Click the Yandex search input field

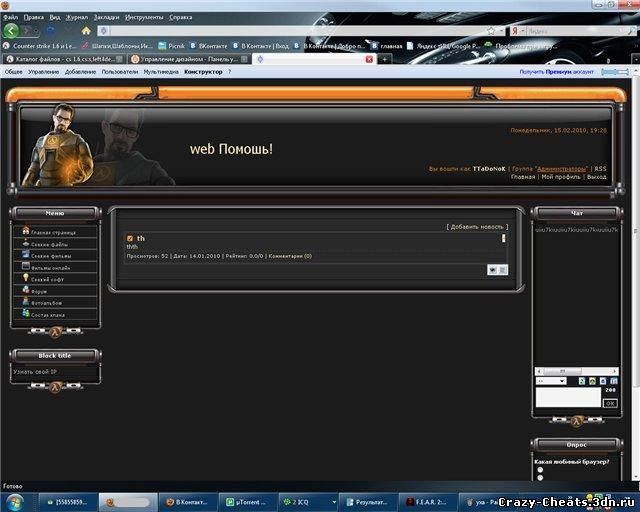(576, 31)
